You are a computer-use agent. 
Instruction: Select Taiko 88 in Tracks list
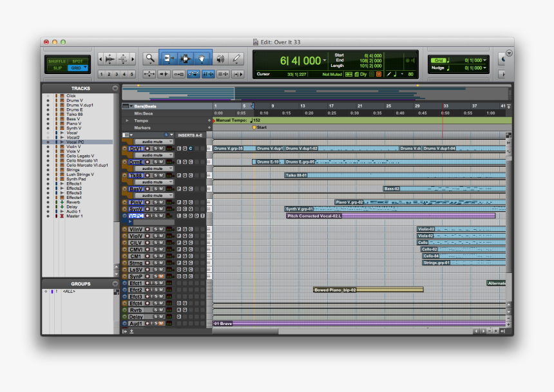(x=75, y=114)
